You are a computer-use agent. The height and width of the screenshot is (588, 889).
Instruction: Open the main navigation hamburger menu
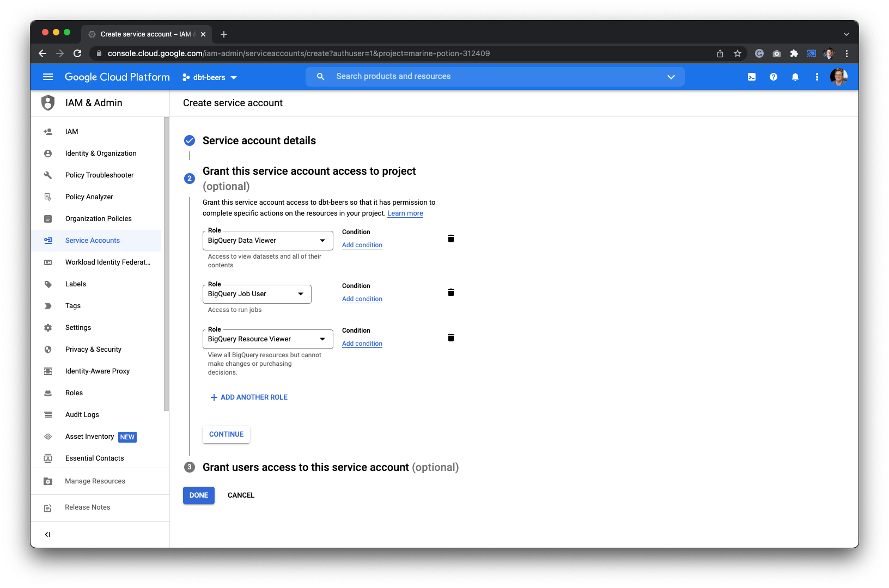pyautogui.click(x=48, y=77)
